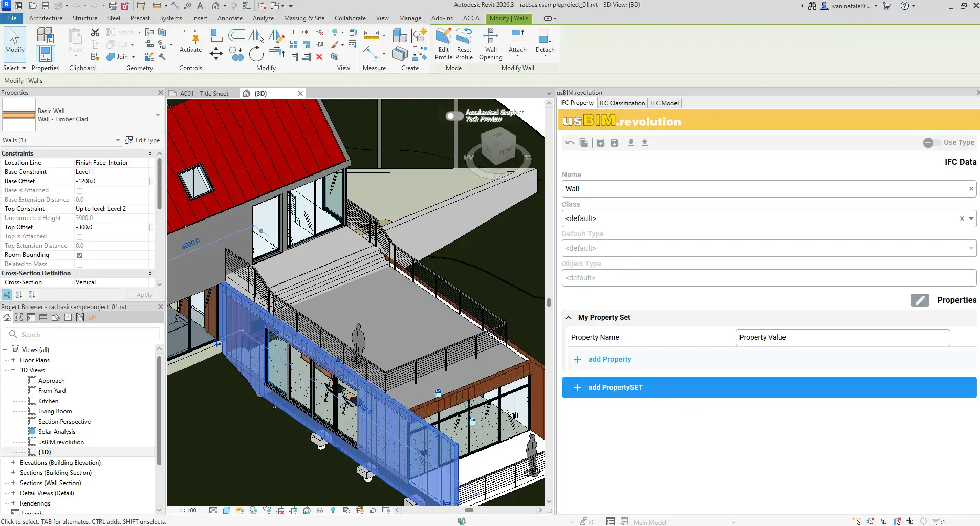Switch to the IFC Classification tab
Screen dimensions: 980x526
(622, 103)
